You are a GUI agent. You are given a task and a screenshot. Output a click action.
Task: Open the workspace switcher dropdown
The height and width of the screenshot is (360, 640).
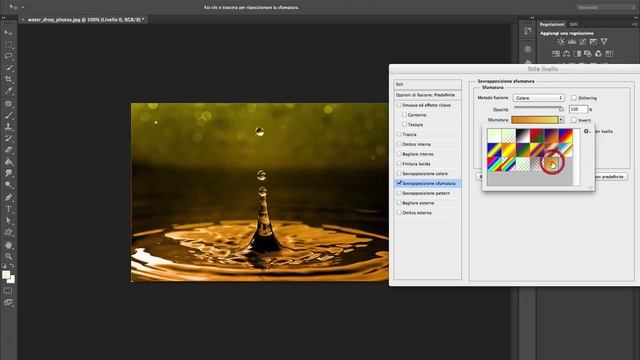[x=606, y=7]
